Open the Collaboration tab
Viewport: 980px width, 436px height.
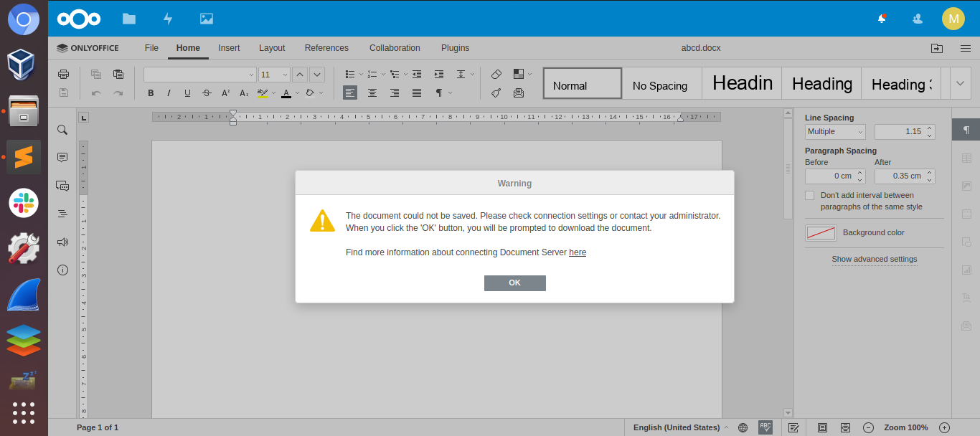tap(395, 48)
